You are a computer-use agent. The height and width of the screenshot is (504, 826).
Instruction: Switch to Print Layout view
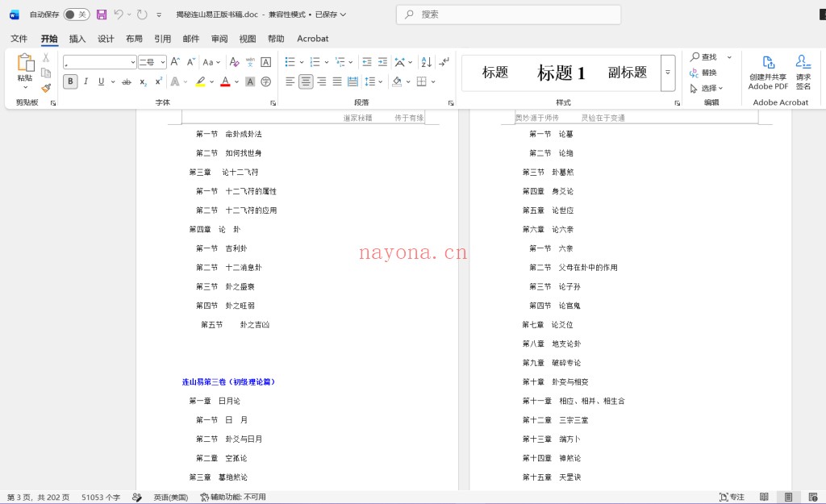pyautogui.click(x=789, y=497)
